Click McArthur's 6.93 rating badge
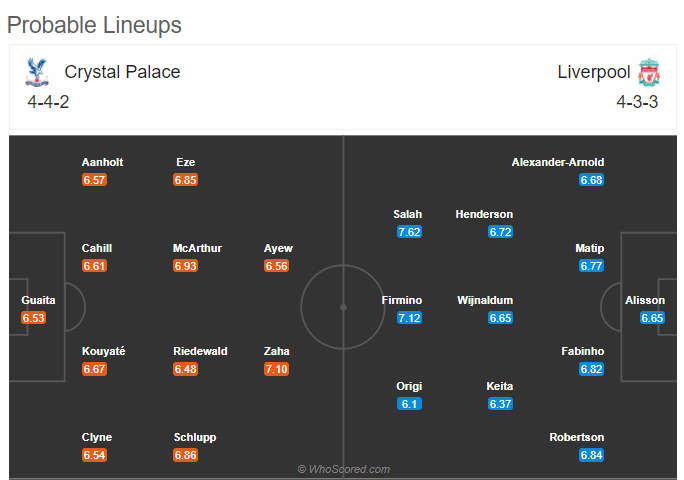 pyautogui.click(x=185, y=266)
